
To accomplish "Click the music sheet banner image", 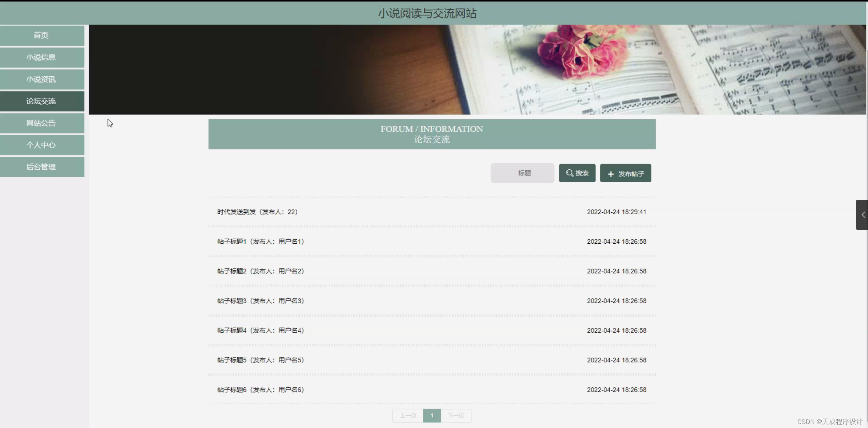I will pyautogui.click(x=477, y=70).
